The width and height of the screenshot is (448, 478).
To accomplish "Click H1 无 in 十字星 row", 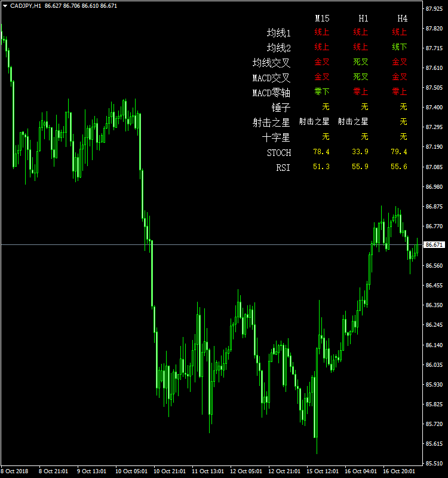I will [x=364, y=137].
